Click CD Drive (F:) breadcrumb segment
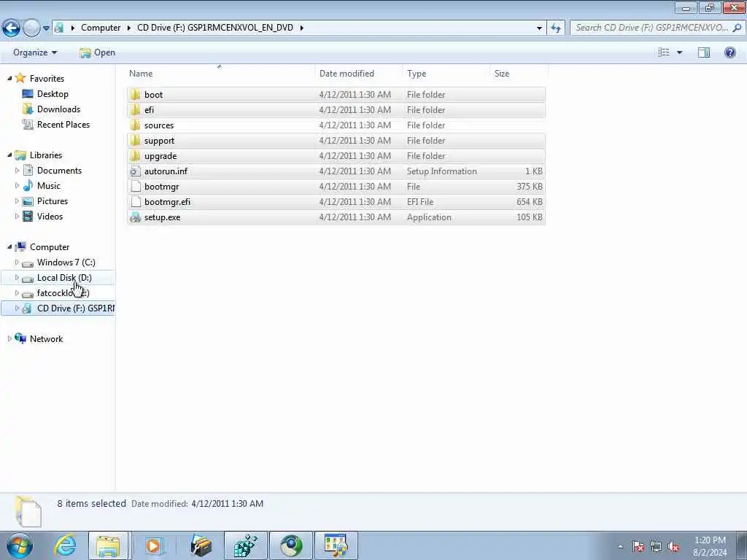The image size is (747, 560). click(215, 28)
